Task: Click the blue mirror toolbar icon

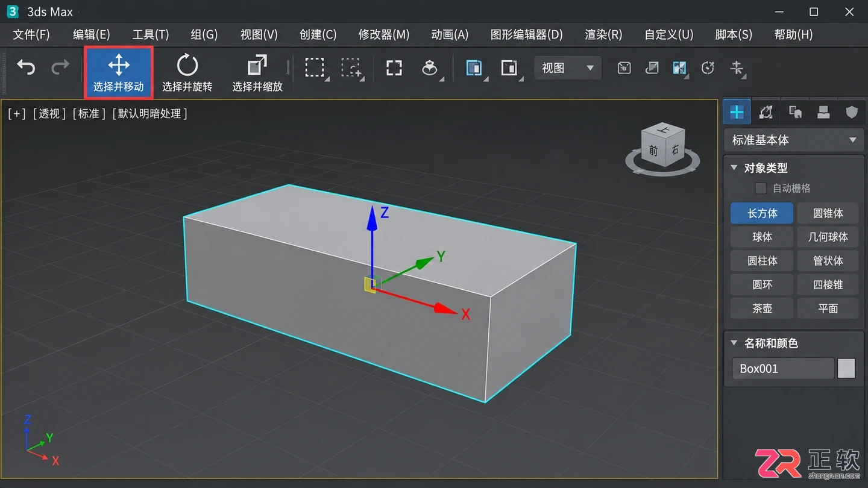Action: pyautogui.click(x=680, y=67)
